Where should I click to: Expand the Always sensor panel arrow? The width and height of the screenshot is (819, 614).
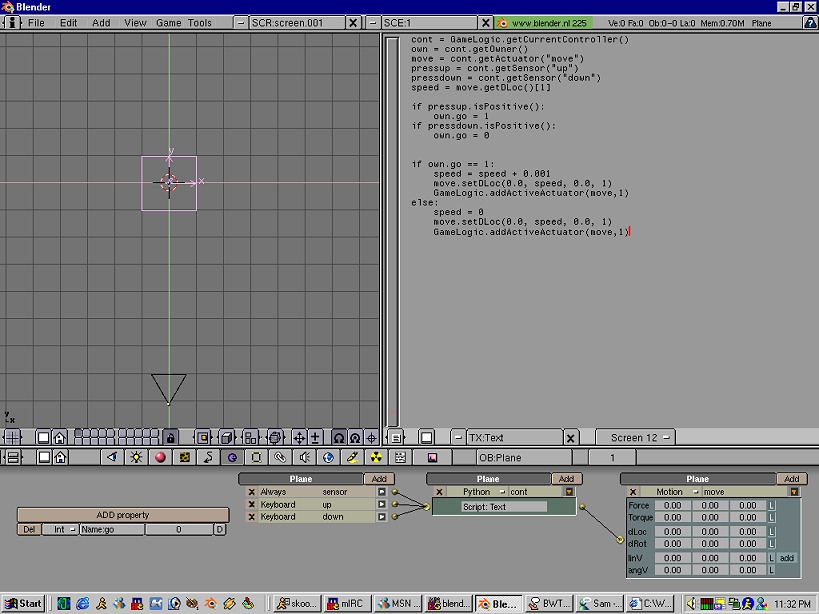coord(382,492)
